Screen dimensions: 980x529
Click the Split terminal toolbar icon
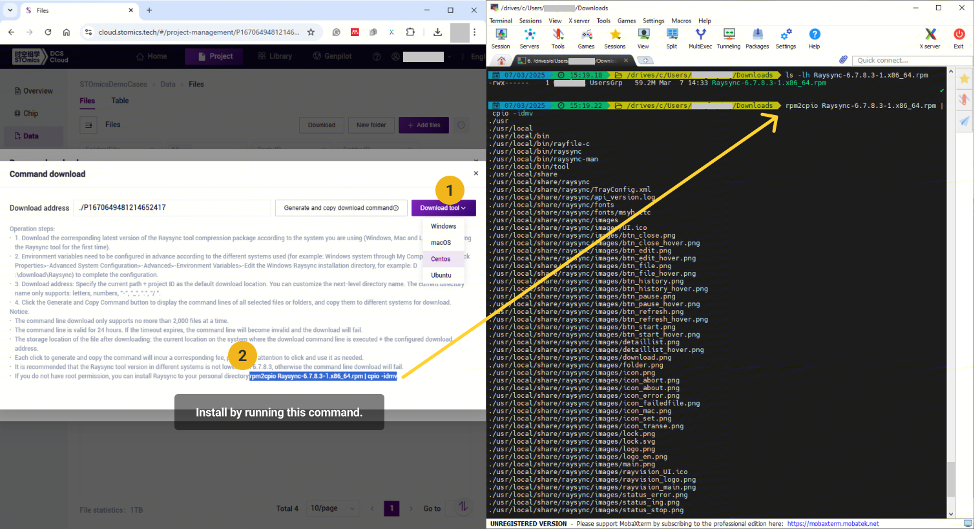672,38
